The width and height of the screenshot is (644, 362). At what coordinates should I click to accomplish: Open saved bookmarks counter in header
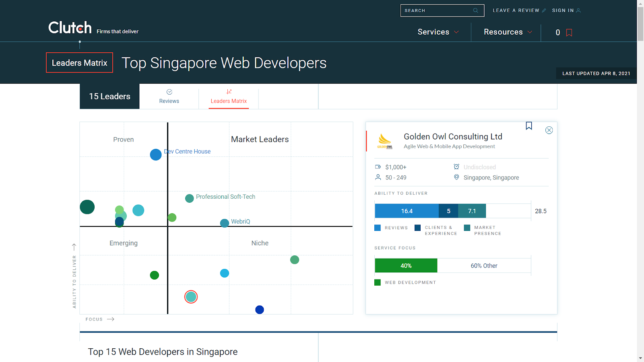click(x=563, y=33)
